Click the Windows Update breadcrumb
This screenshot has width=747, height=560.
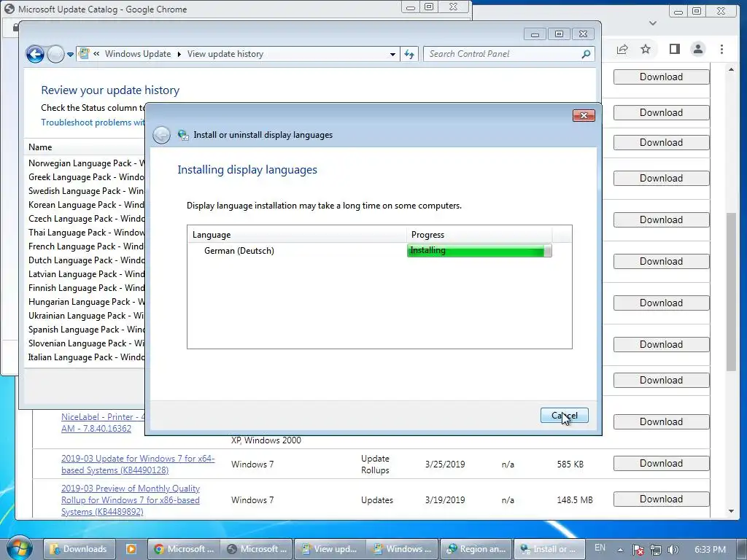click(x=138, y=54)
